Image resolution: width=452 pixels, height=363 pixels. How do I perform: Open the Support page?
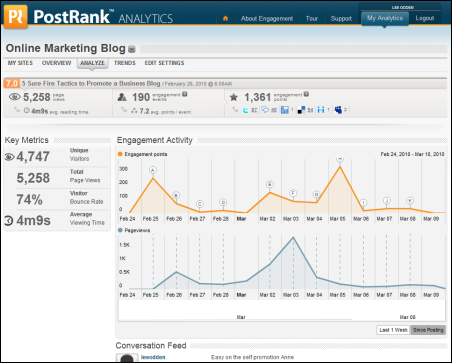point(341,19)
